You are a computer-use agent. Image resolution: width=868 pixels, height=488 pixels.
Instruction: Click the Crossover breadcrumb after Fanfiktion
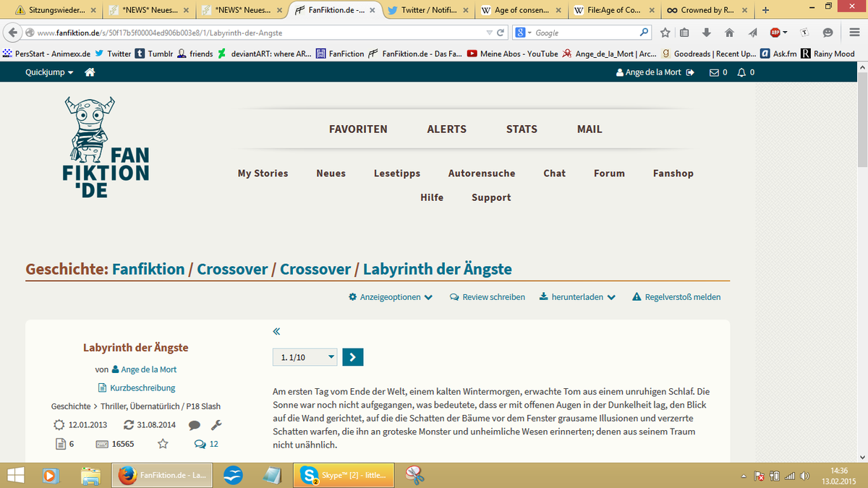coord(232,269)
